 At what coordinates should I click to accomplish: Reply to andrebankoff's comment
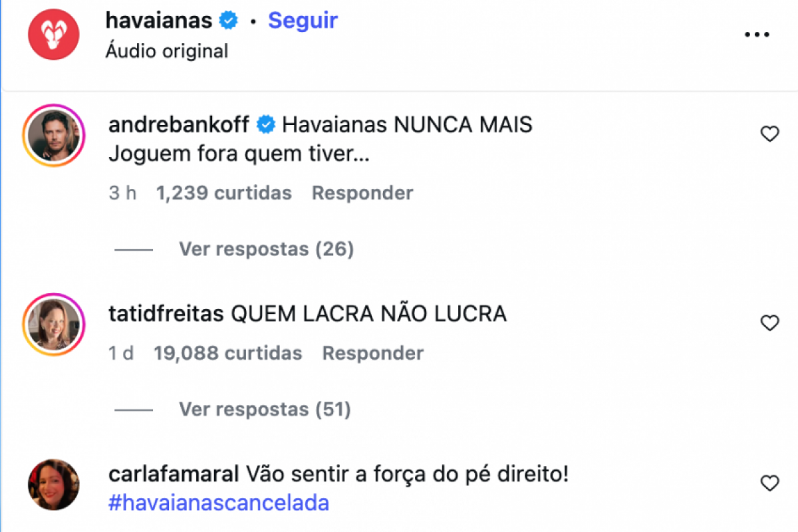coord(362,193)
